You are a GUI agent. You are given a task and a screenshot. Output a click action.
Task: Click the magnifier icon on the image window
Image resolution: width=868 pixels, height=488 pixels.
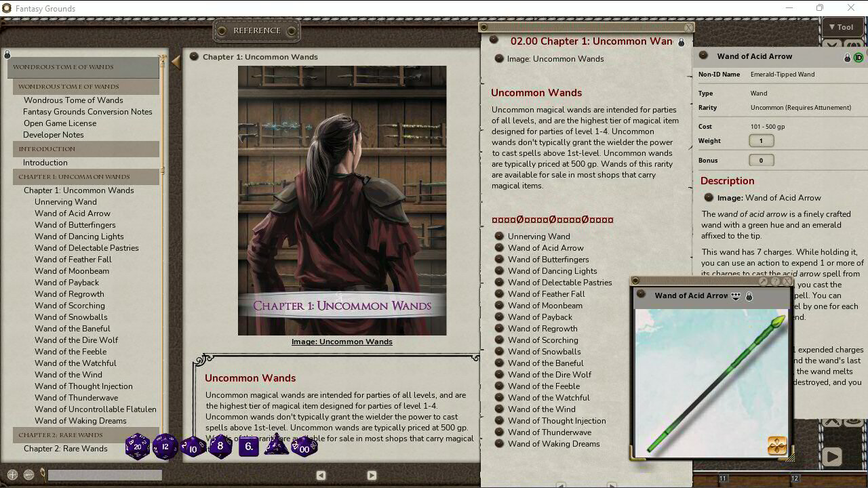coord(763,281)
